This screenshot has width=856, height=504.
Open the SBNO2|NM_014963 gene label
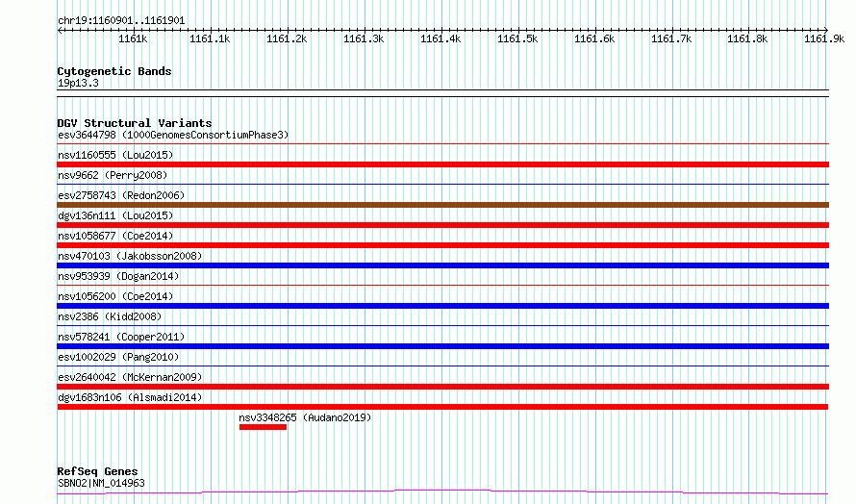(x=101, y=483)
